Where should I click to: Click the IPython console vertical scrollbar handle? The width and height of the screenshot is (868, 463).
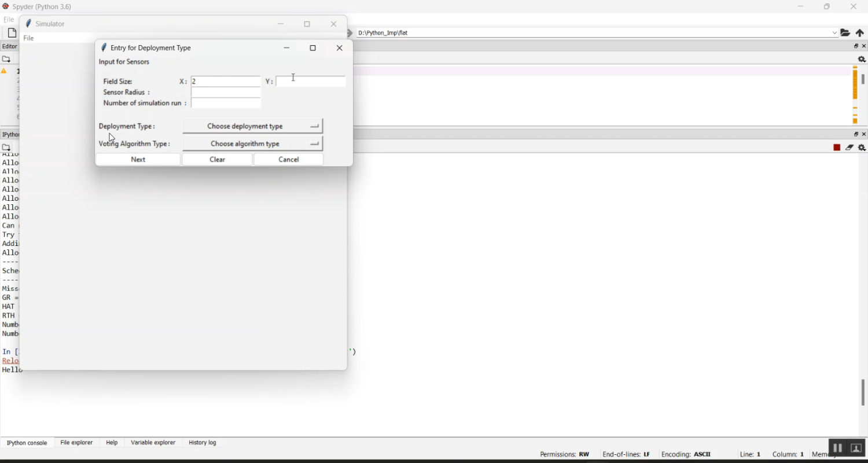[x=863, y=392]
